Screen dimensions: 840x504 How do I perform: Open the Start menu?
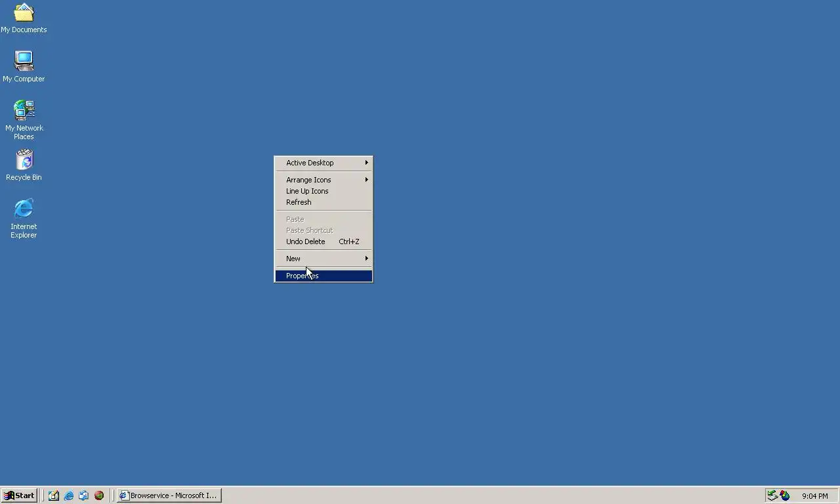19,495
